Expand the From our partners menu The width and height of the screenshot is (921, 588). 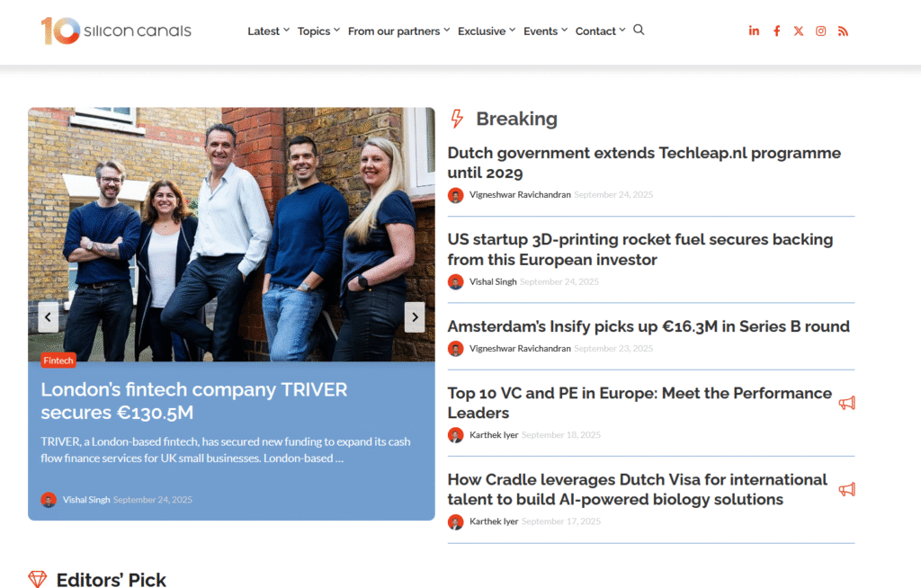click(398, 31)
